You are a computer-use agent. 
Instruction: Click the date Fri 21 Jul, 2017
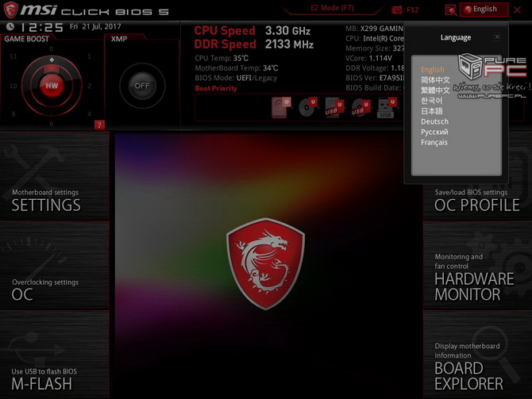click(95, 26)
